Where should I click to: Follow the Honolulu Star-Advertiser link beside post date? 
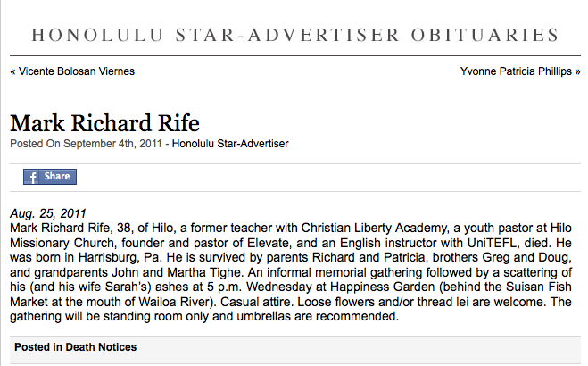(230, 144)
